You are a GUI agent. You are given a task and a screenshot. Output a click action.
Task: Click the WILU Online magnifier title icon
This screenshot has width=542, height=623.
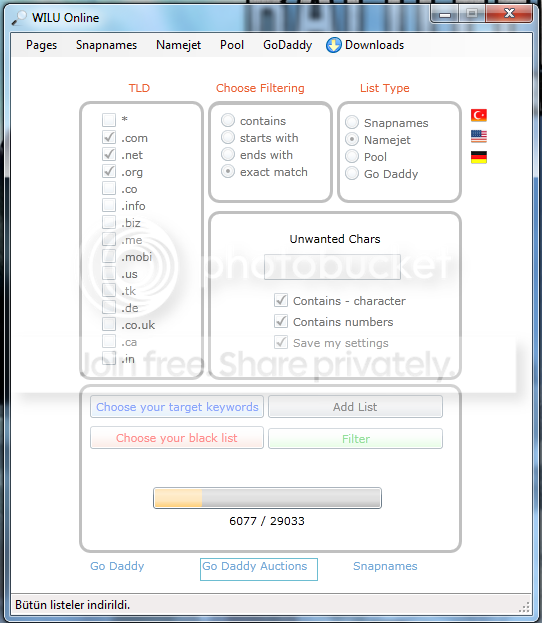pyautogui.click(x=19, y=18)
